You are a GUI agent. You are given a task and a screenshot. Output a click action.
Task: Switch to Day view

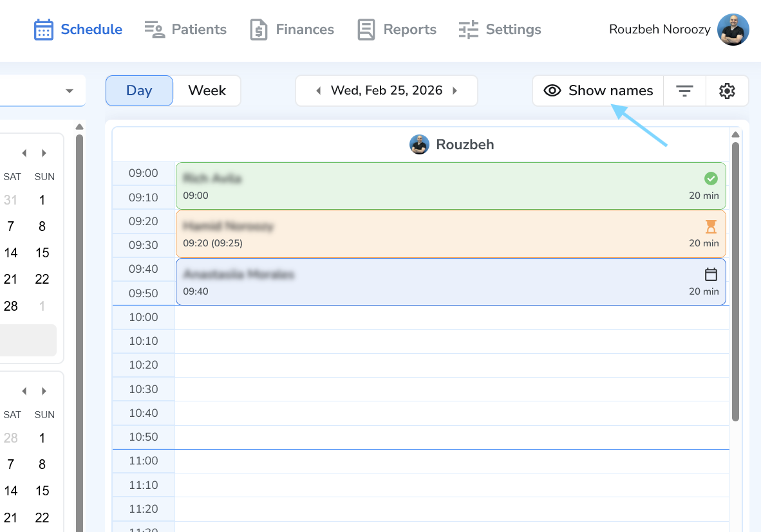pyautogui.click(x=139, y=91)
